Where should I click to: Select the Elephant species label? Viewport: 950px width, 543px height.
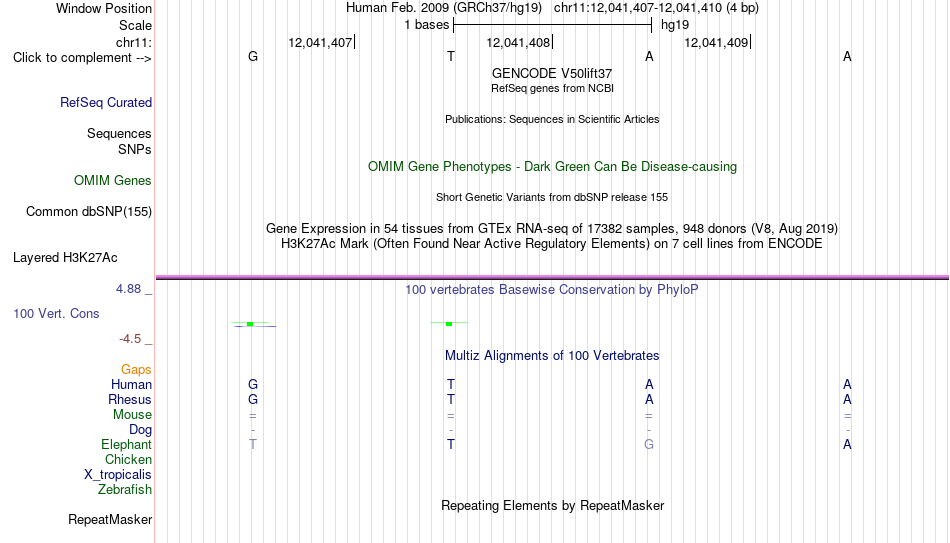pyautogui.click(x=126, y=445)
